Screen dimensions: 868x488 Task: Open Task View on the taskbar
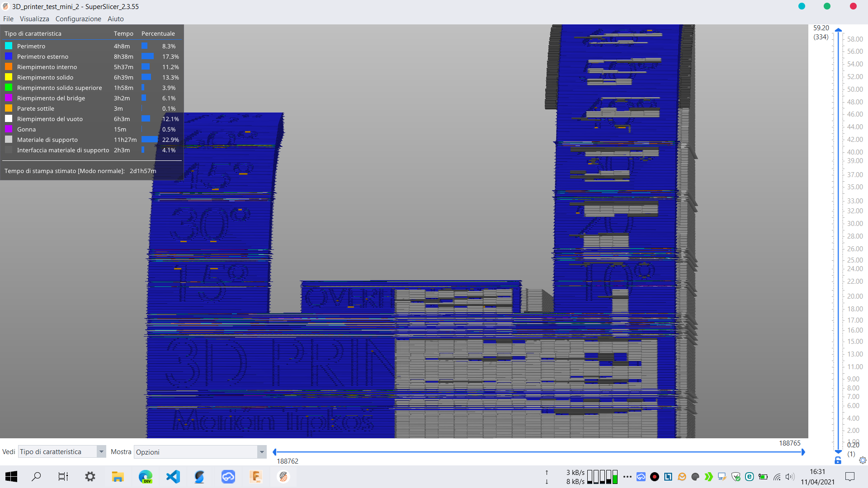63,477
